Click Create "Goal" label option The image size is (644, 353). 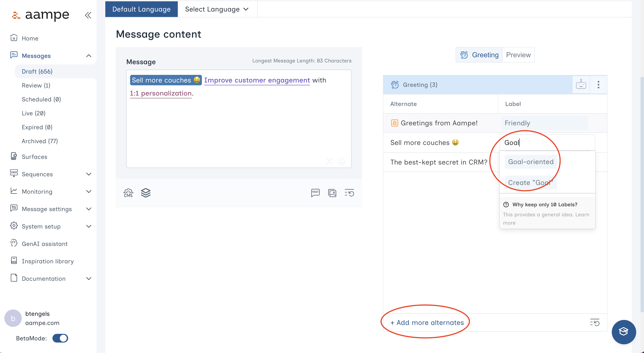click(x=530, y=183)
